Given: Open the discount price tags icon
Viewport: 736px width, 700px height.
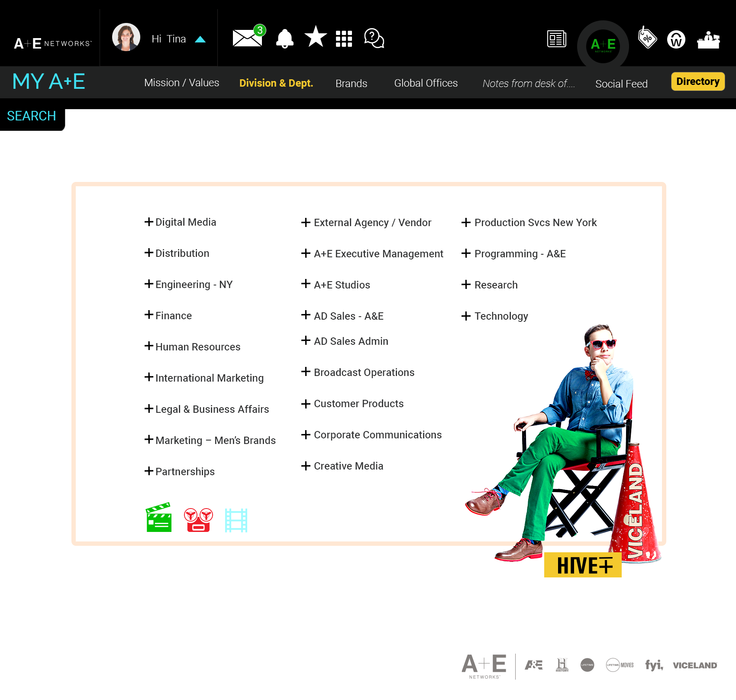Looking at the screenshot, I should coord(647,37).
